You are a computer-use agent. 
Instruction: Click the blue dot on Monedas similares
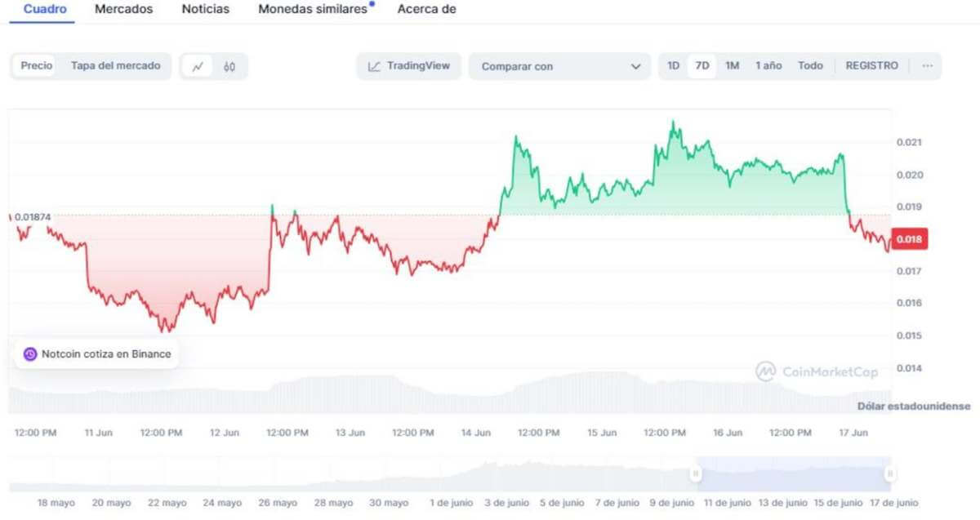373,3
